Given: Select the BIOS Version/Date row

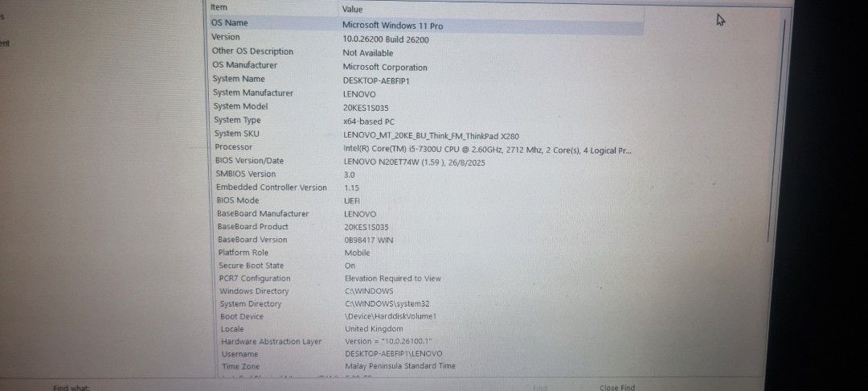Looking at the screenshot, I should click(425, 161).
